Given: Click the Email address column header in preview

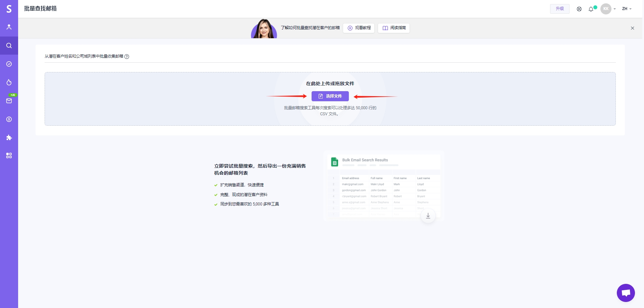Looking at the screenshot, I should click(x=351, y=178).
